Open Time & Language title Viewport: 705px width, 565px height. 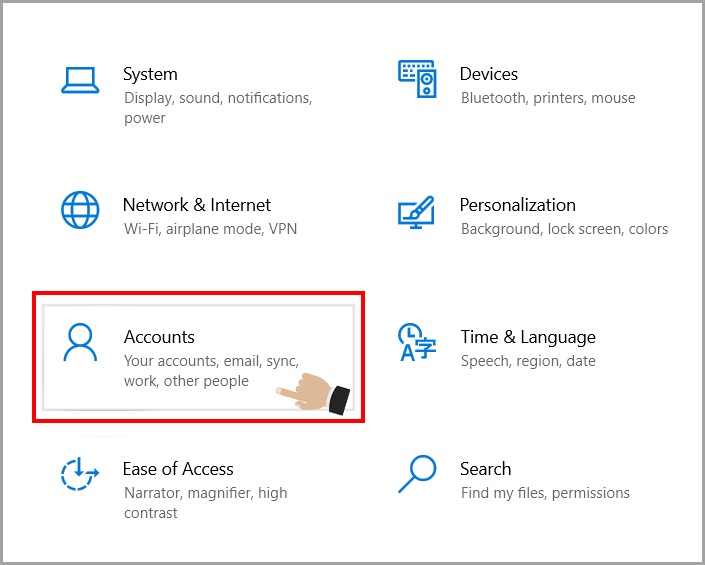click(x=527, y=337)
